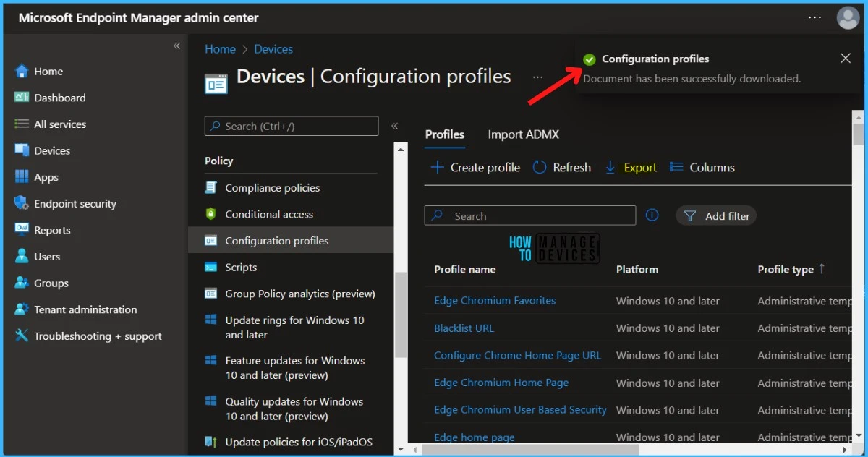Open Edge Chromium User Based Security profile
The width and height of the screenshot is (868, 457).
pyautogui.click(x=520, y=409)
